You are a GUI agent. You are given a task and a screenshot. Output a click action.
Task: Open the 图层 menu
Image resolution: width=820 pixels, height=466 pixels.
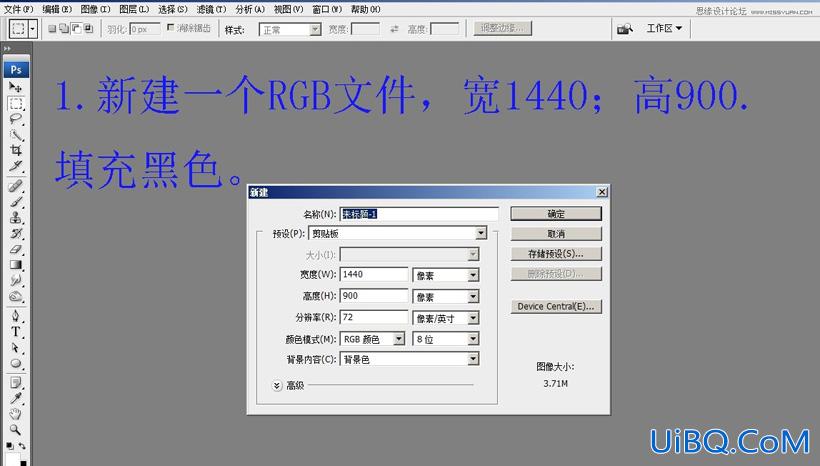click(134, 9)
